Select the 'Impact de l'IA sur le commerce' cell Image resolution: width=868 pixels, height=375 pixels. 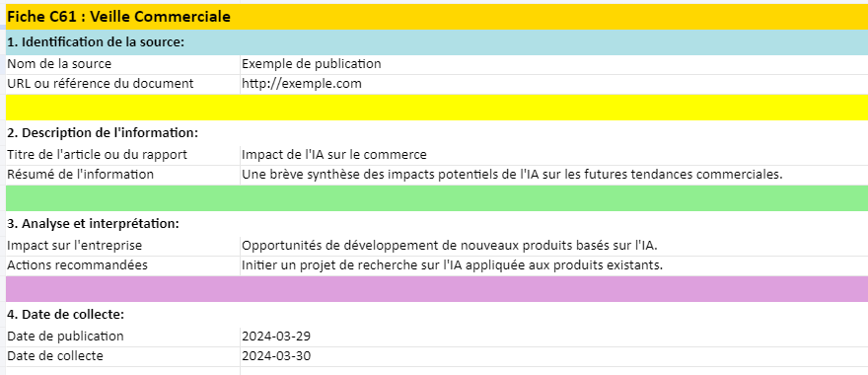pos(554,155)
